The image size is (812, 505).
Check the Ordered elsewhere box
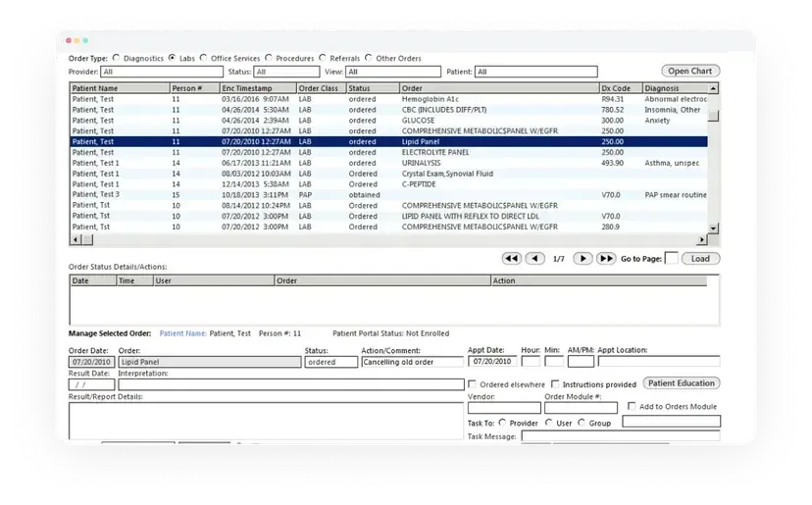(x=472, y=384)
